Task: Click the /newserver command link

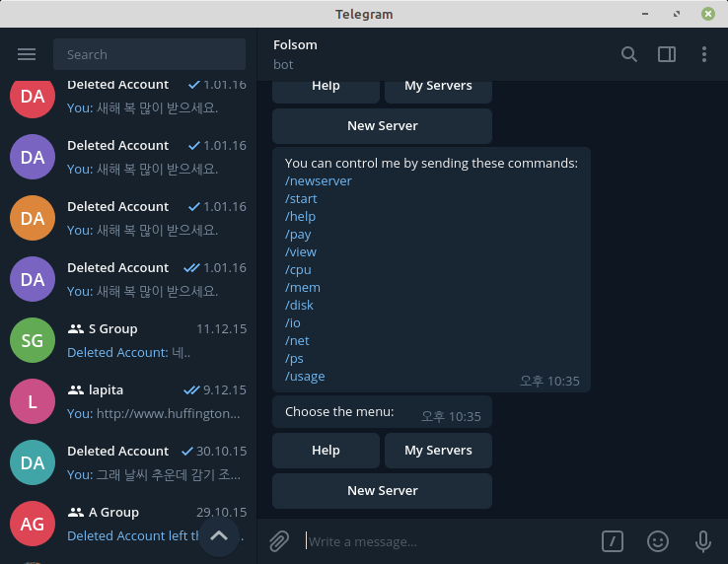Action: click(x=318, y=181)
